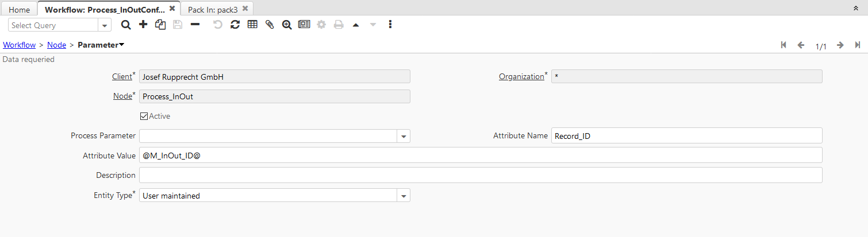Click the Attribute Value input field
The height and width of the screenshot is (237, 868).
[480, 156]
